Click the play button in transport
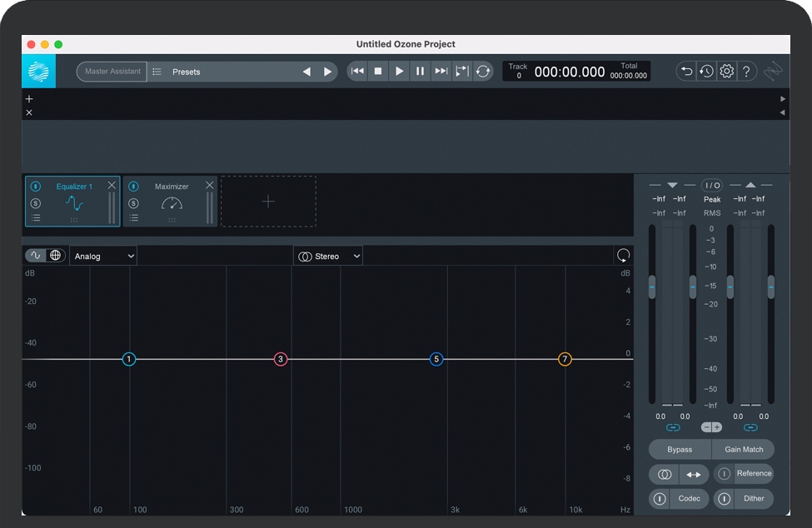This screenshot has width=812, height=528. tap(399, 72)
